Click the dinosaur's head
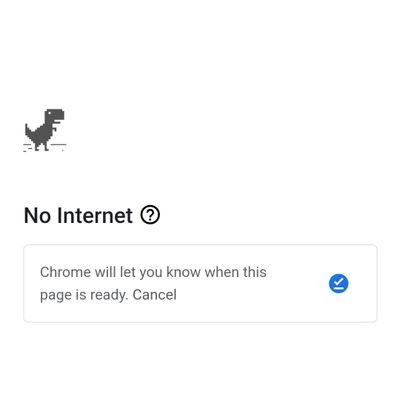 [55, 115]
